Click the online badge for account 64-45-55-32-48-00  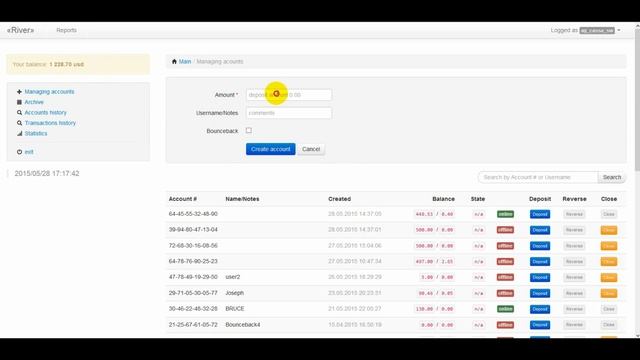pyautogui.click(x=505, y=214)
